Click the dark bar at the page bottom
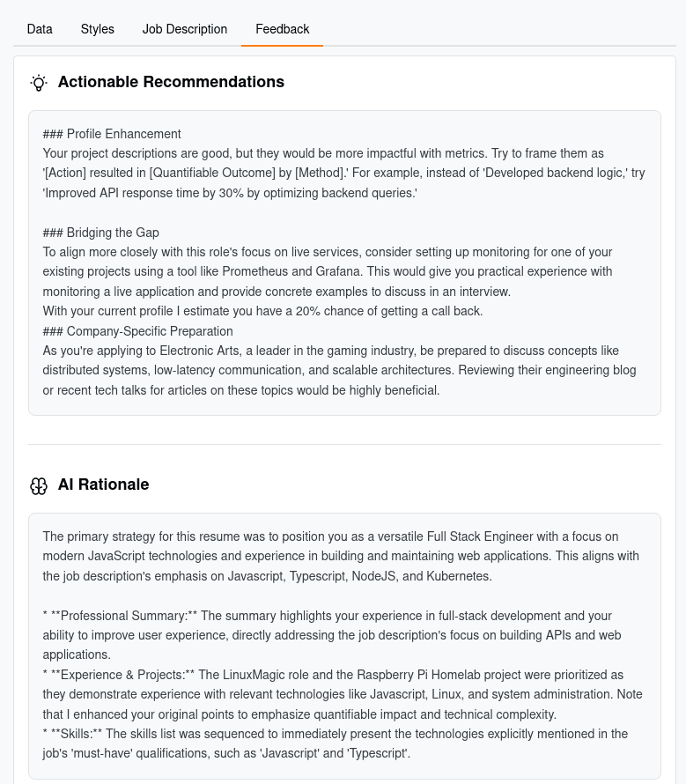This screenshot has width=686, height=784. click(x=343, y=781)
